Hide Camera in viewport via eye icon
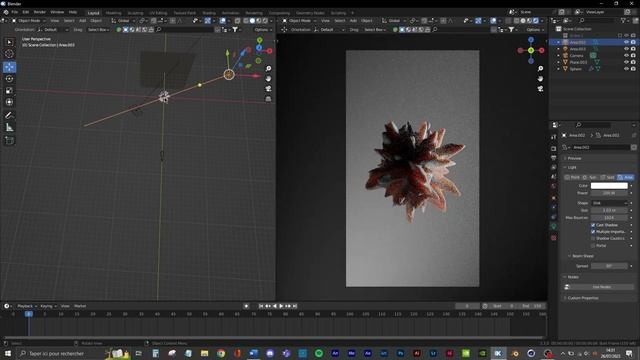The image size is (640, 360). (x=626, y=56)
